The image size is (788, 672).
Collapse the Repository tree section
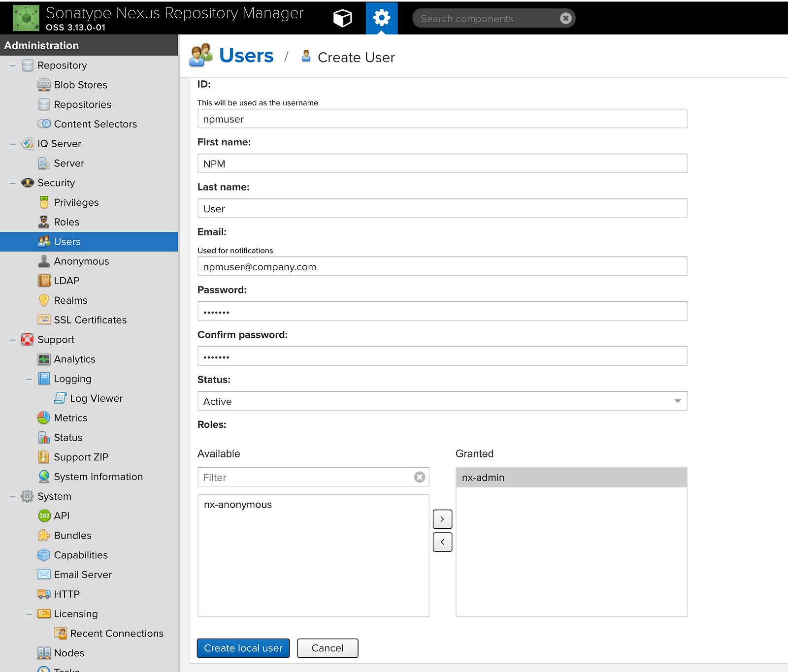13,65
